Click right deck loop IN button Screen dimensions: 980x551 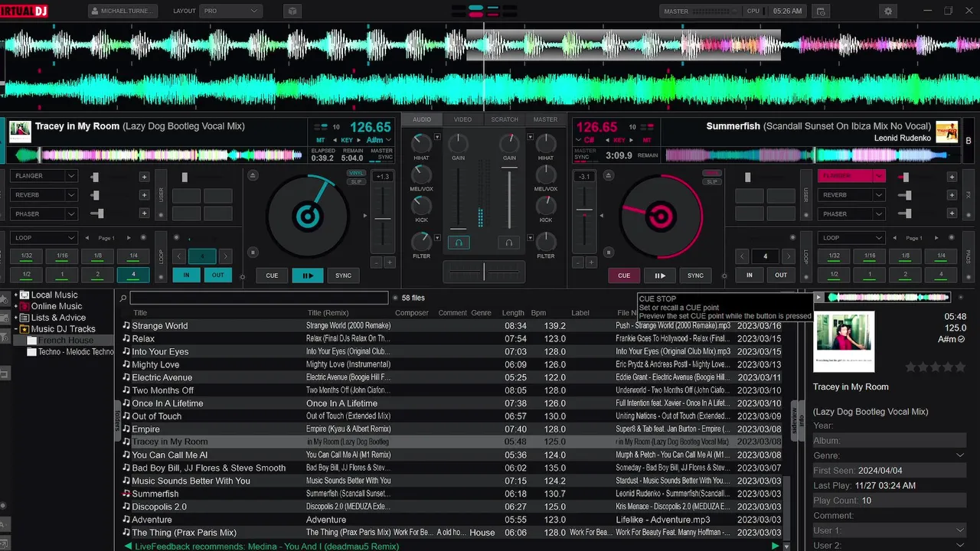pos(750,275)
